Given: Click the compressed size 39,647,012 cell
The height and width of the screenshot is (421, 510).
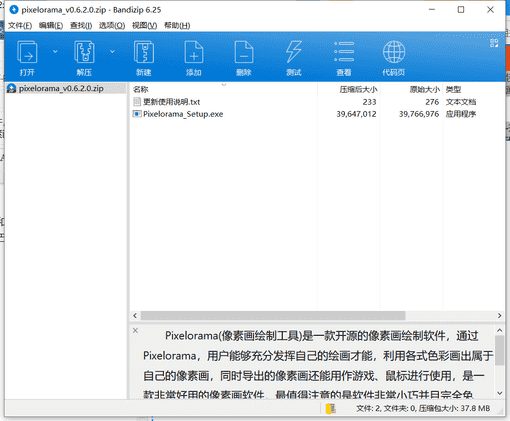Looking at the screenshot, I should click(x=356, y=114).
